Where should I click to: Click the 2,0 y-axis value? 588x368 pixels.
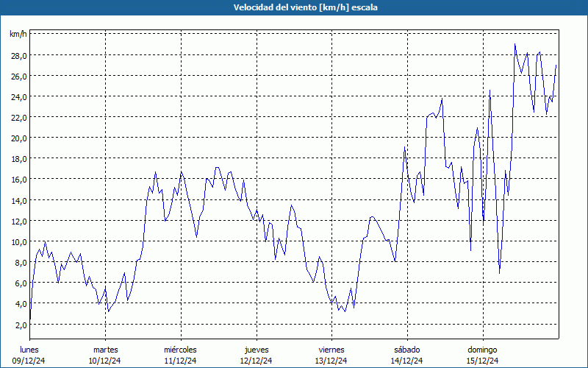21,325
